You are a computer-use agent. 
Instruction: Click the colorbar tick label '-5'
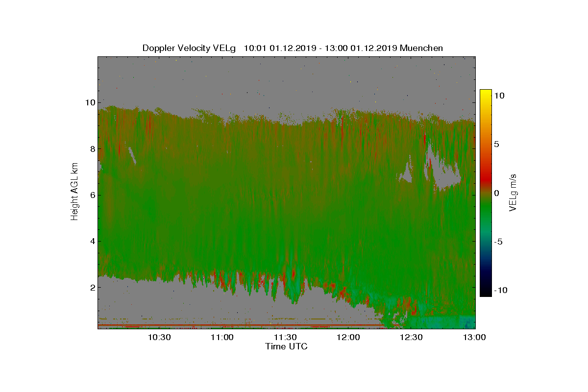(x=498, y=242)
